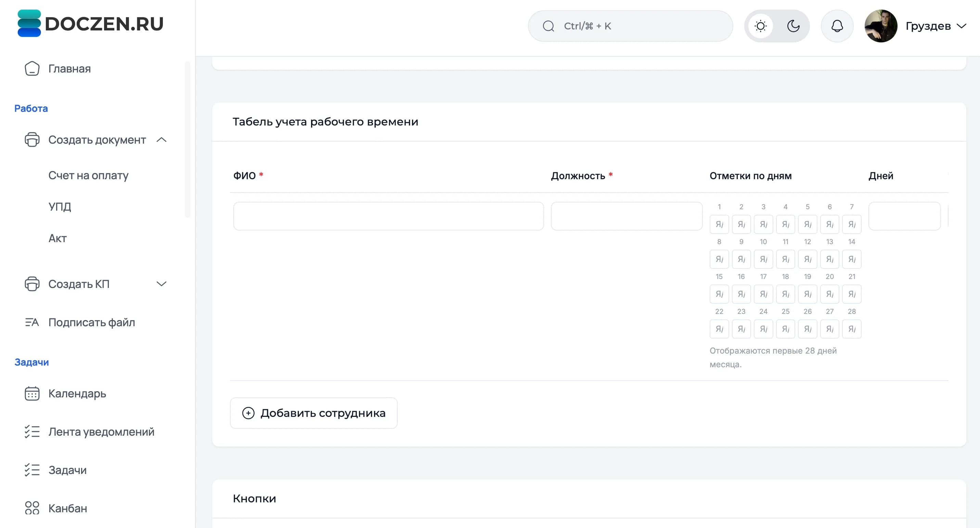Click the ФИО input field
Viewport: 980px width, 528px height.
[388, 216]
